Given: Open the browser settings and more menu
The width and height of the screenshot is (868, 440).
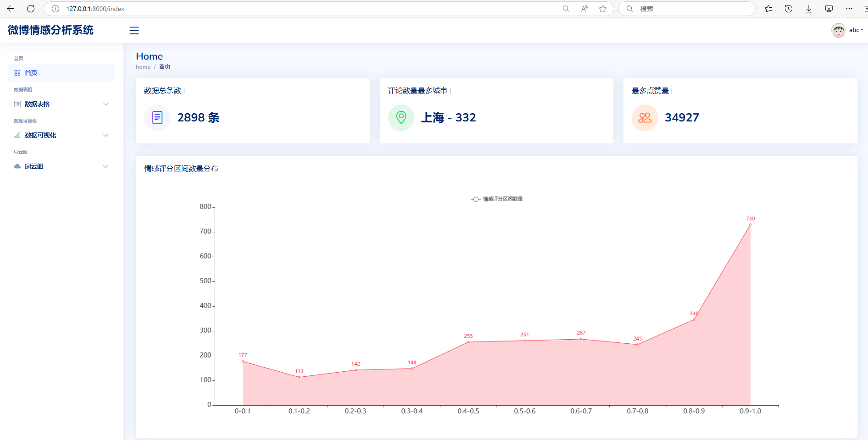Looking at the screenshot, I should (849, 9).
